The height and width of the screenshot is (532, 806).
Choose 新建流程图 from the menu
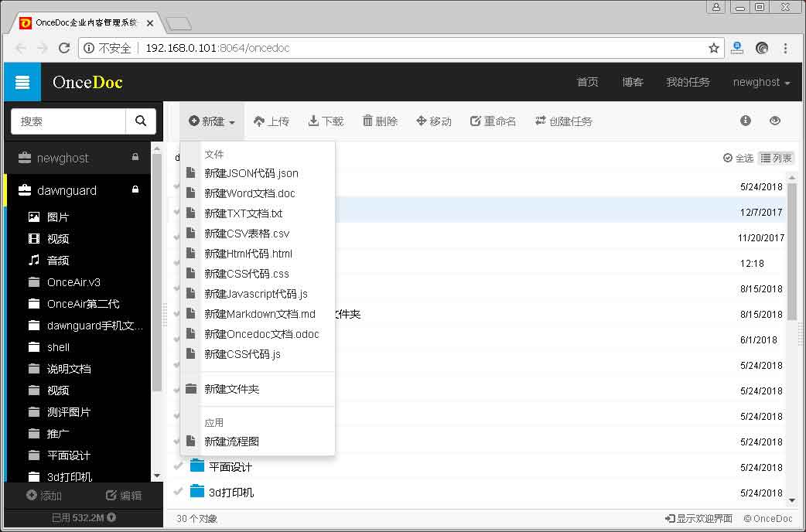pos(231,442)
